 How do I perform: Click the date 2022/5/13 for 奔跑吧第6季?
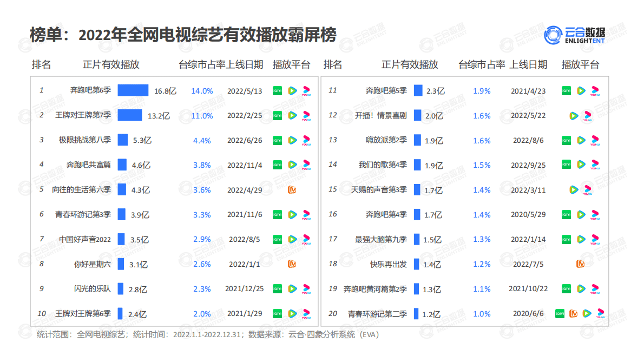pyautogui.click(x=246, y=90)
